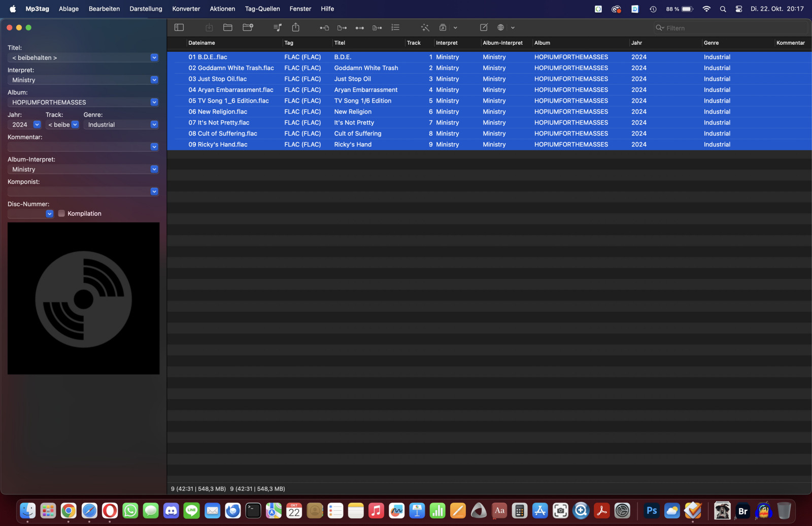Open Spotlight search in the menu bar
812x526 pixels.
[723, 9]
